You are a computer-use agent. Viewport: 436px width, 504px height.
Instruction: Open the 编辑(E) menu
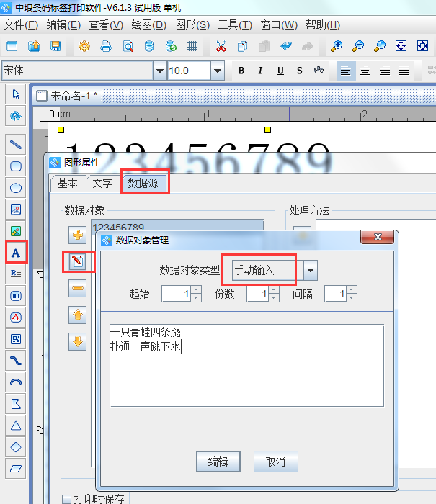point(63,24)
